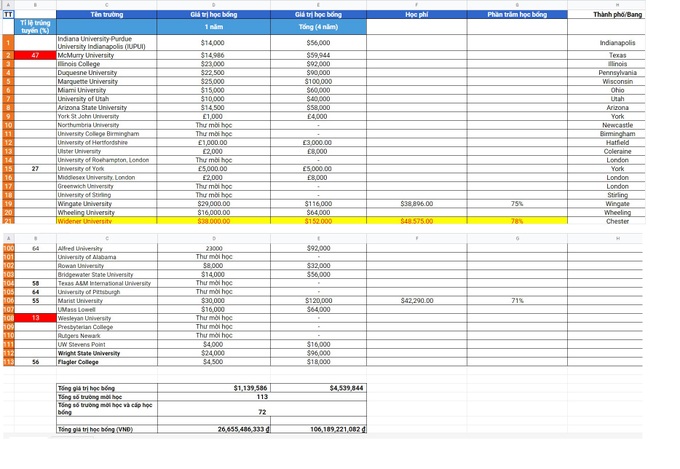Screen dimensions: 680x469
Task: Click the $38,896.00 tuition cell
Action: point(417,203)
